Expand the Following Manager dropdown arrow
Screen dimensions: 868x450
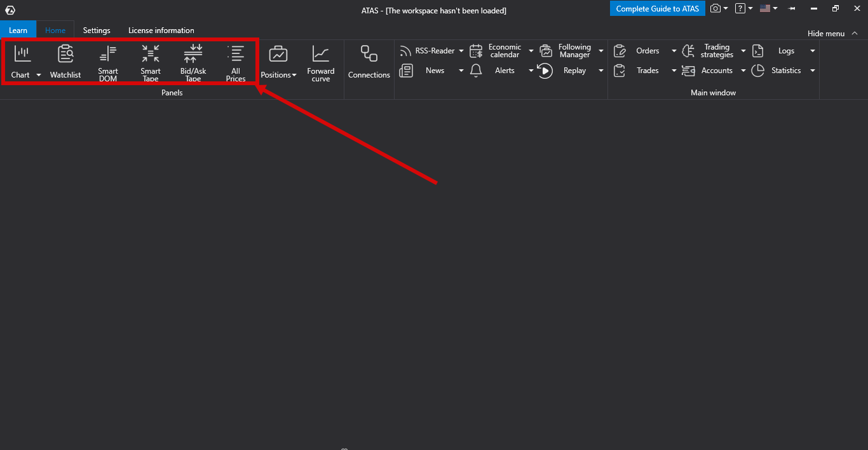tap(601, 51)
